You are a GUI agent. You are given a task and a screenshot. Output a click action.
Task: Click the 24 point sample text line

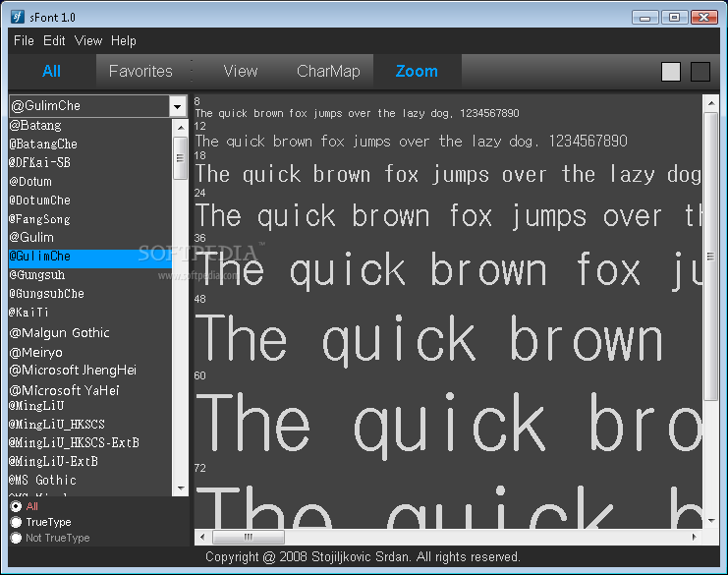coord(448,216)
